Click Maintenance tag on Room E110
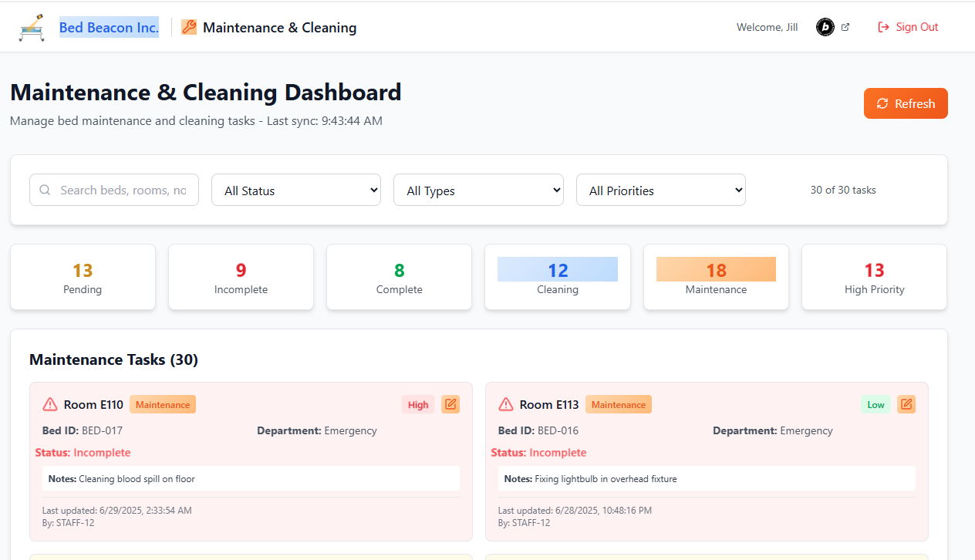The height and width of the screenshot is (560, 975). (163, 404)
